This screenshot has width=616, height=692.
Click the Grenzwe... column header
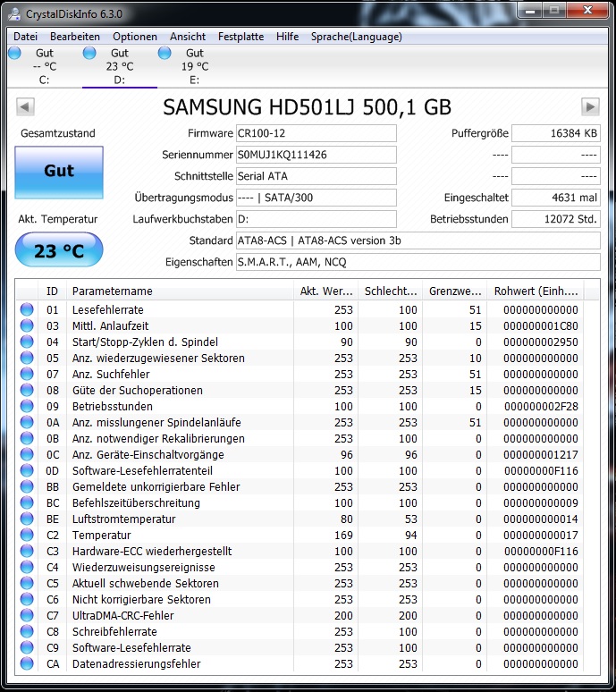click(455, 291)
